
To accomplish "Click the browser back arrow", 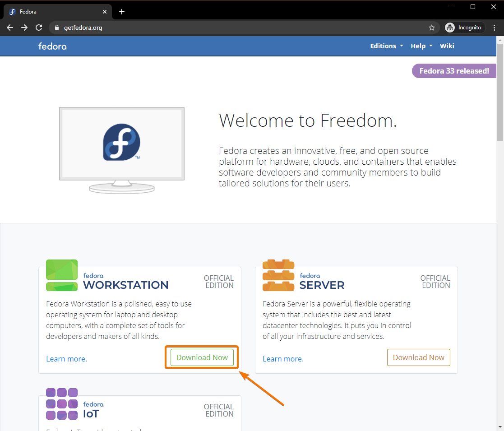I will (10, 28).
